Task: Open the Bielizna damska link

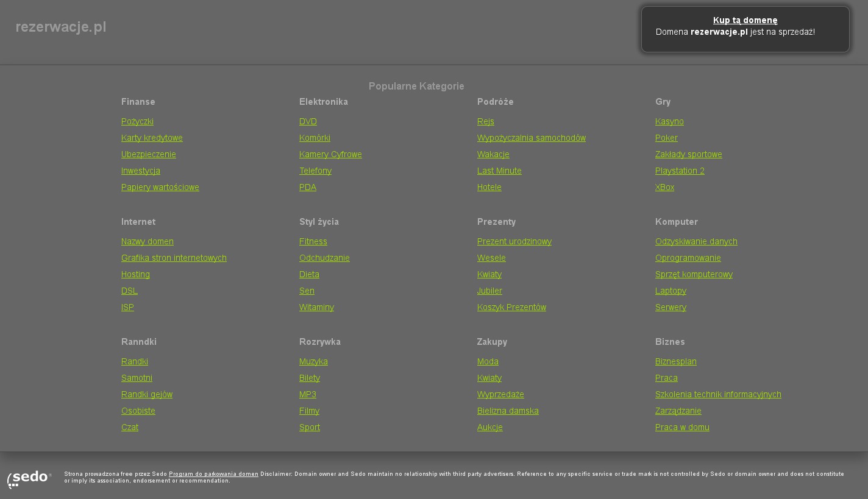Action: coord(508,411)
